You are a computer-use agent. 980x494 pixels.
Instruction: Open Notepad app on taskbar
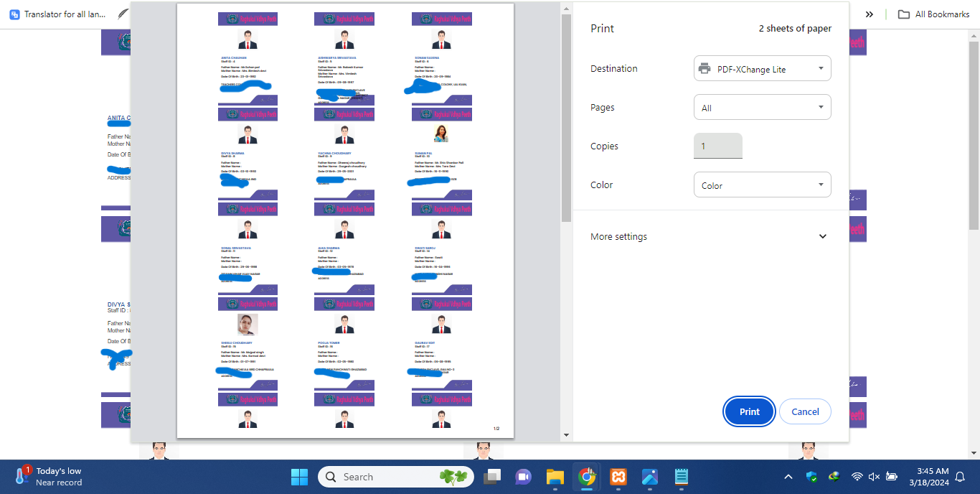coord(682,477)
